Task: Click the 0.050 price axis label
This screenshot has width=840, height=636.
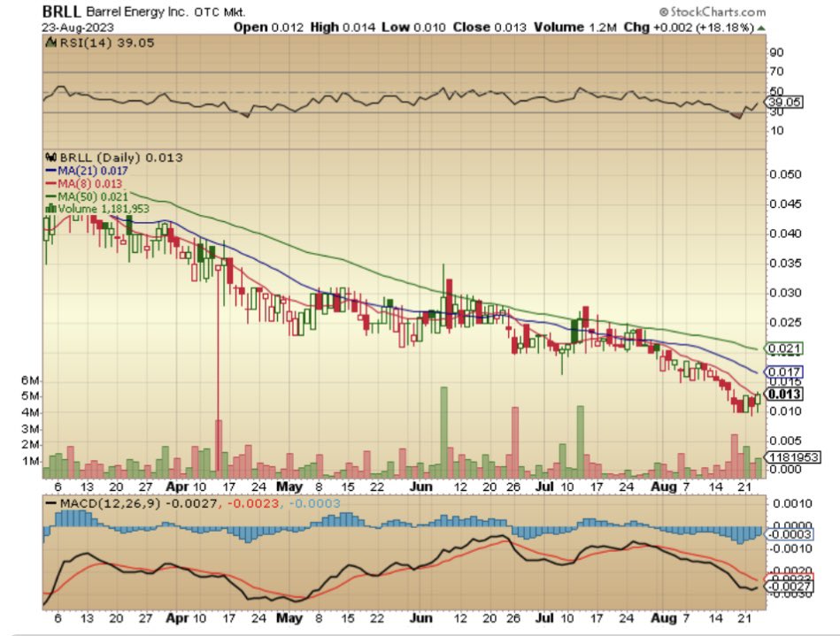Action: point(785,174)
